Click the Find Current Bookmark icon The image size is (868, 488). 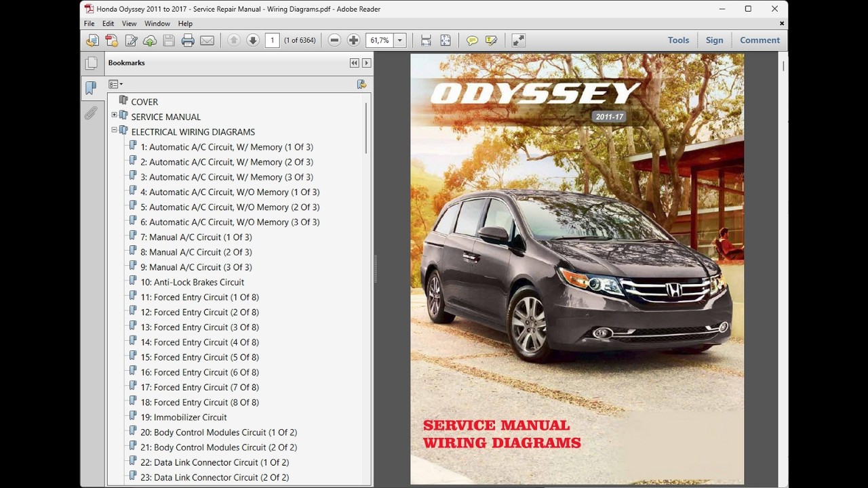click(x=361, y=84)
